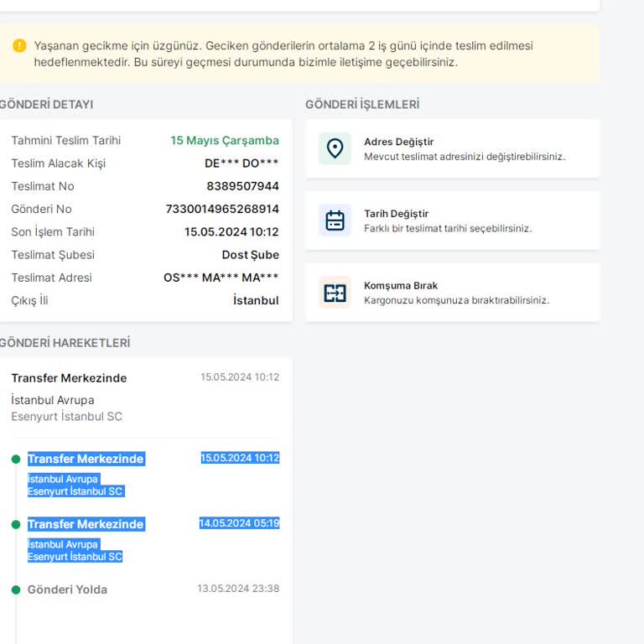
Task: Click address value OS*** MA*** MA***
Action: 221,278
